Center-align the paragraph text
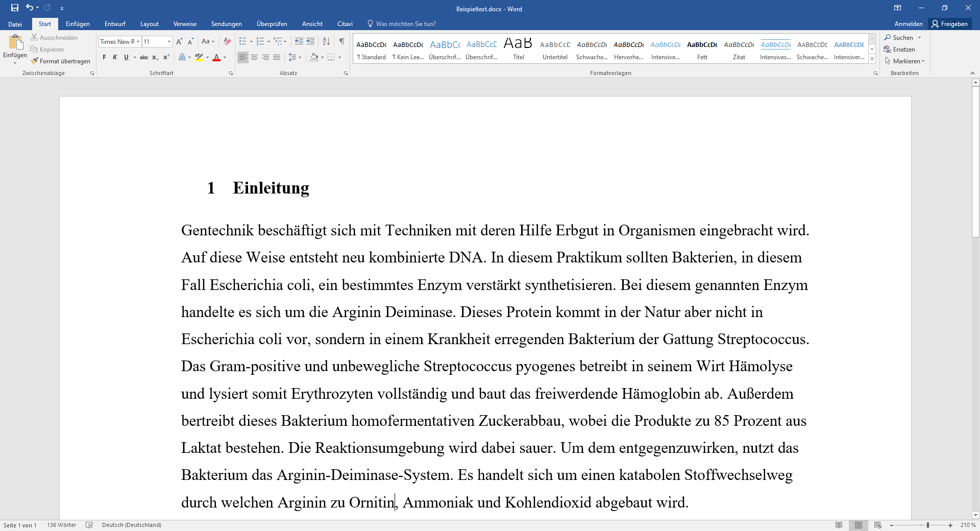This screenshot has width=980, height=531. (x=254, y=58)
